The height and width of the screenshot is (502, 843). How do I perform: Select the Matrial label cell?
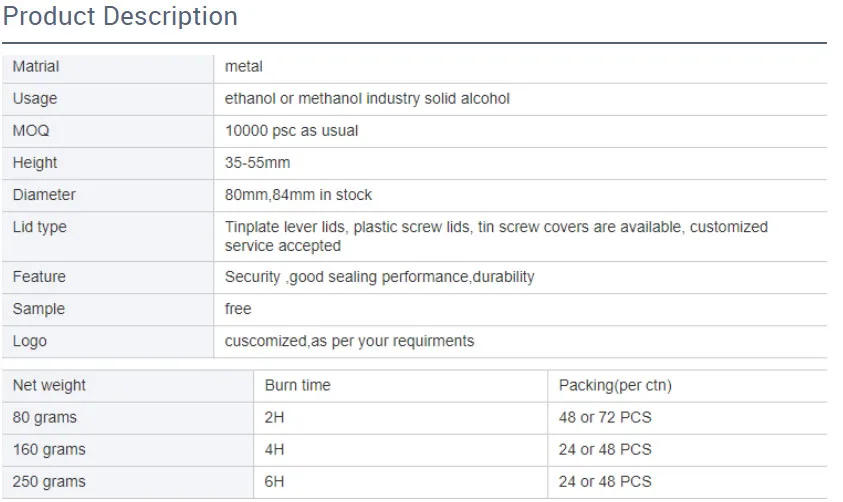(x=36, y=67)
